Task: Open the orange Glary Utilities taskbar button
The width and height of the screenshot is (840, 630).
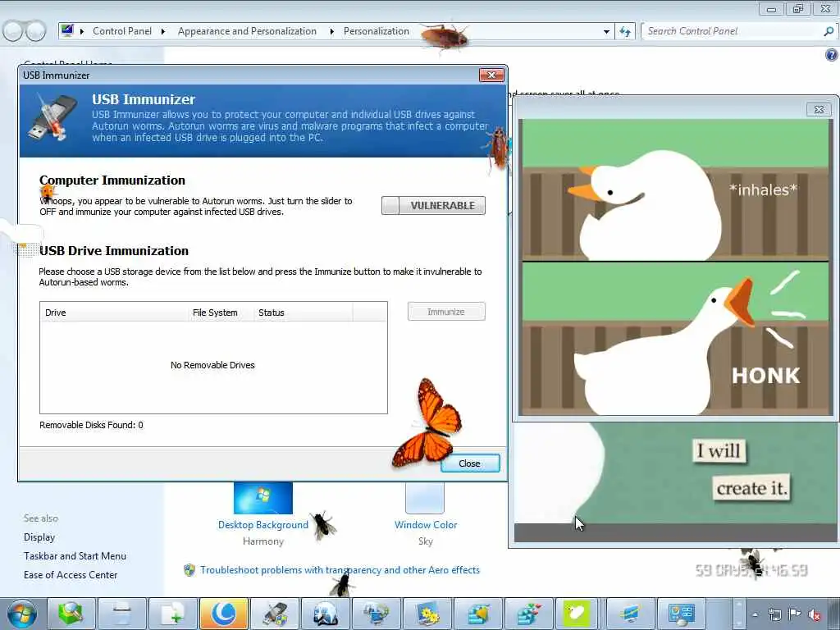Action: (224, 614)
